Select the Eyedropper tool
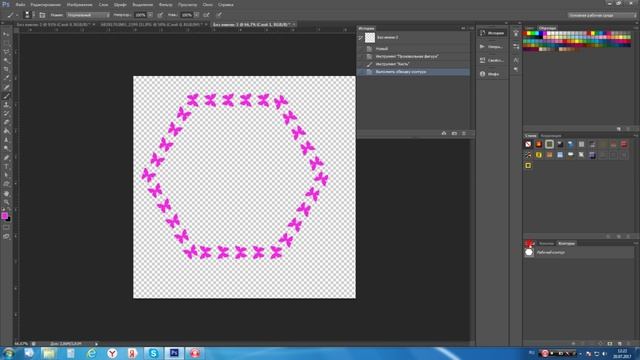This screenshot has height=360, width=640. pos(7,78)
